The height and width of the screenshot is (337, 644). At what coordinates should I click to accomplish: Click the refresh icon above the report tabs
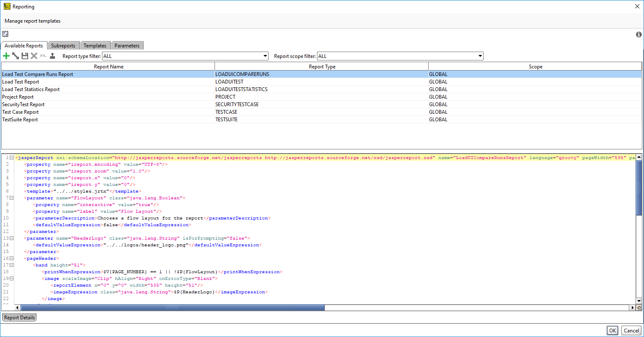tap(5, 34)
